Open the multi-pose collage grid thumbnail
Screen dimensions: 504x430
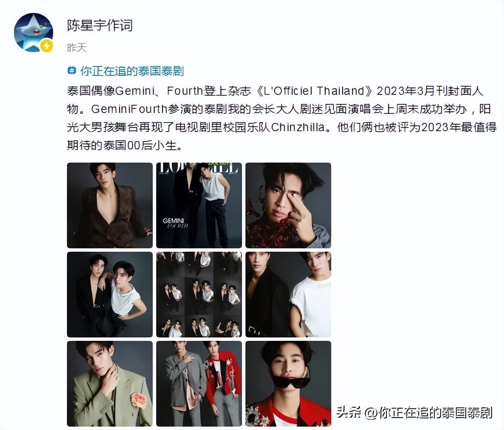tap(199, 295)
